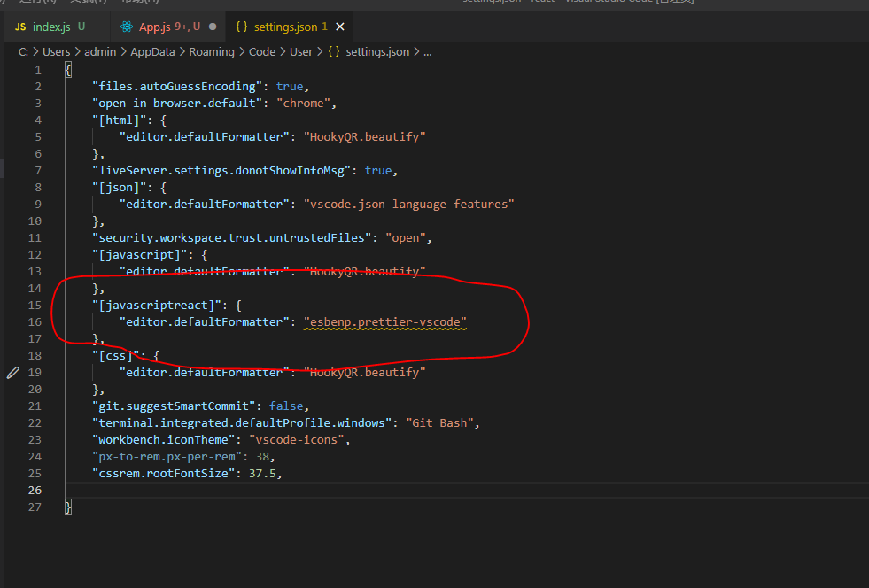This screenshot has height=588, width=869.
Task: Open the admin breadcrumb segment
Action: pos(100,51)
